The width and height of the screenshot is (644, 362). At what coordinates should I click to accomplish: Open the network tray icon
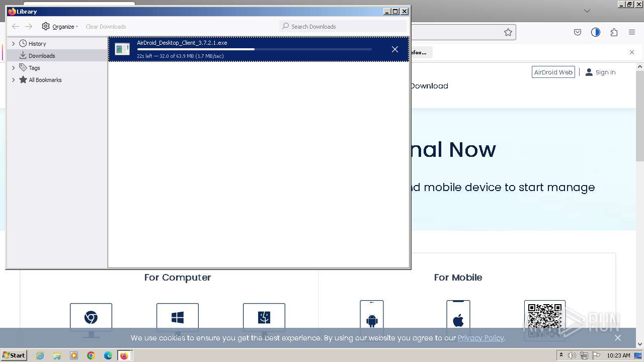tap(584, 355)
